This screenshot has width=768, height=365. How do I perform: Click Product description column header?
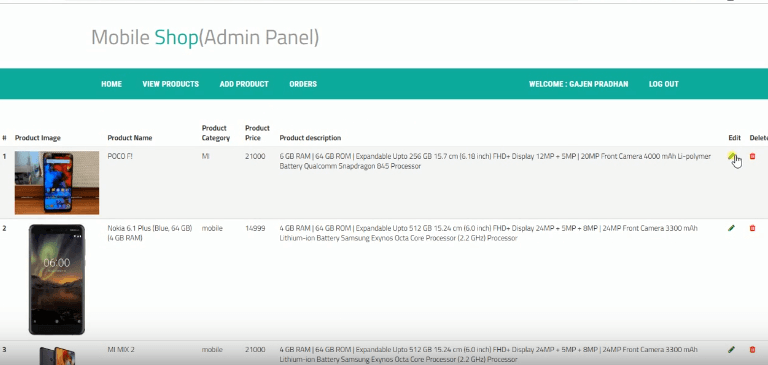click(310, 138)
